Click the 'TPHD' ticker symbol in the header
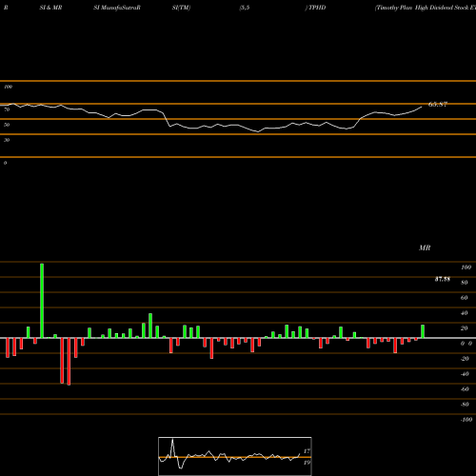This screenshot has height=476, width=476. [x=317, y=8]
